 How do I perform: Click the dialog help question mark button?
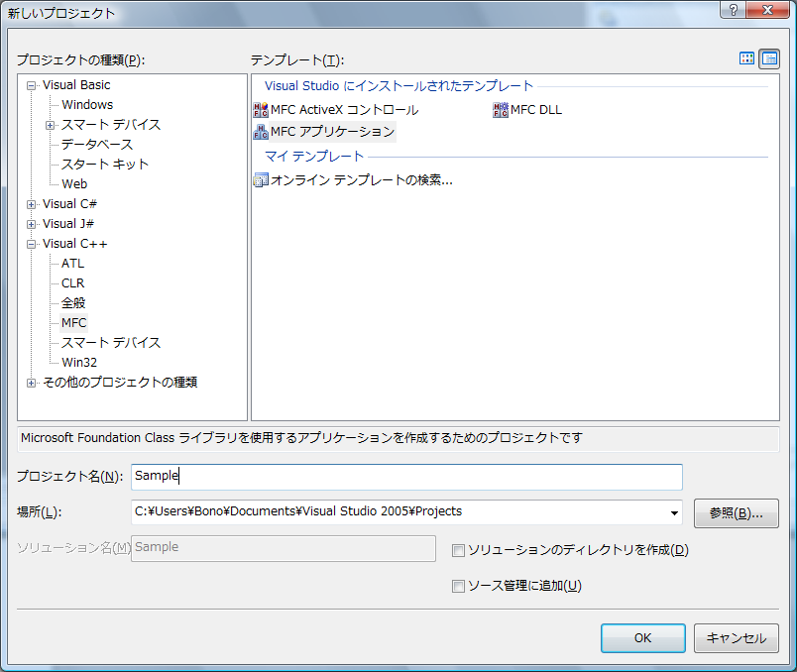coord(733,10)
